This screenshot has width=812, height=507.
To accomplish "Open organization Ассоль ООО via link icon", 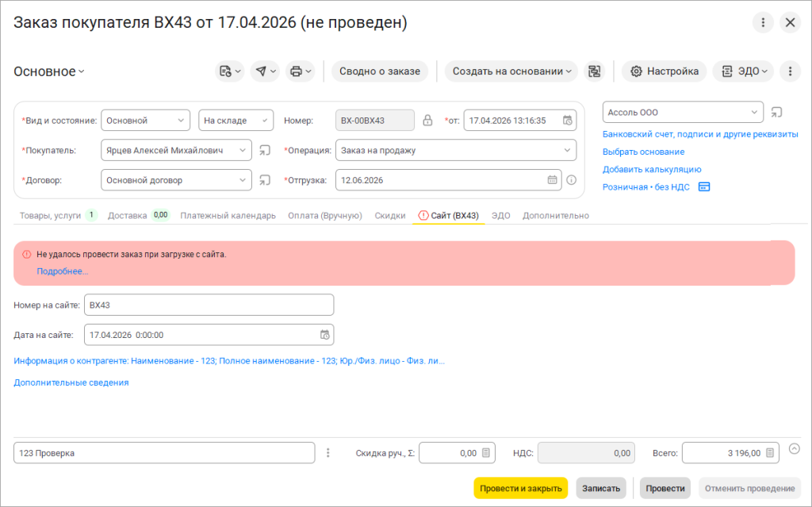I will coord(776,113).
